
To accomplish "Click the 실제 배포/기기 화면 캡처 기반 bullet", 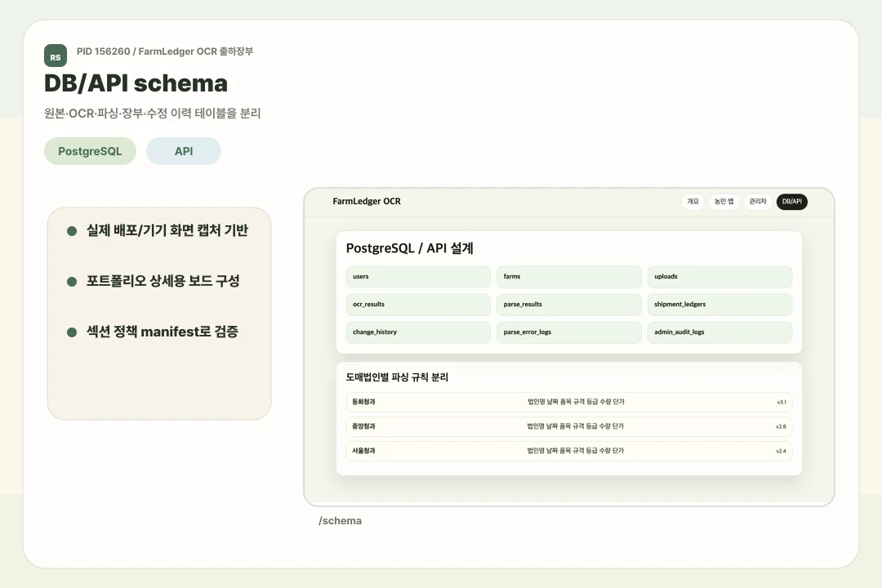I will point(167,230).
